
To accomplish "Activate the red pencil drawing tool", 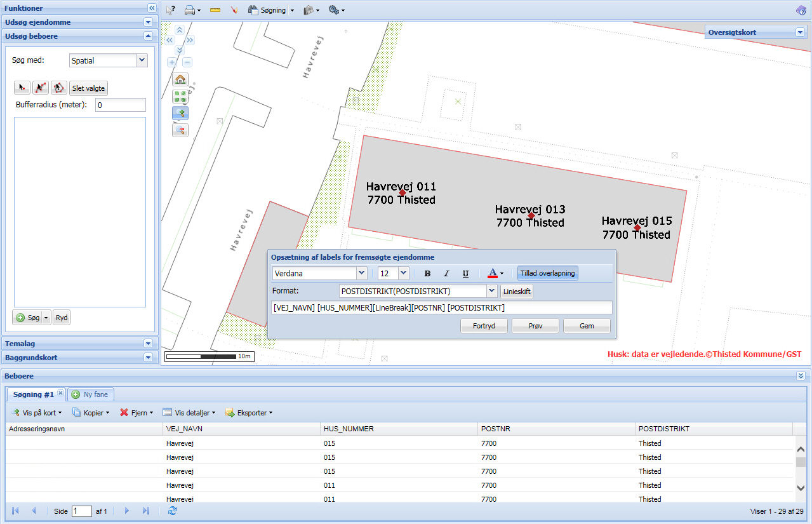I will (x=234, y=10).
